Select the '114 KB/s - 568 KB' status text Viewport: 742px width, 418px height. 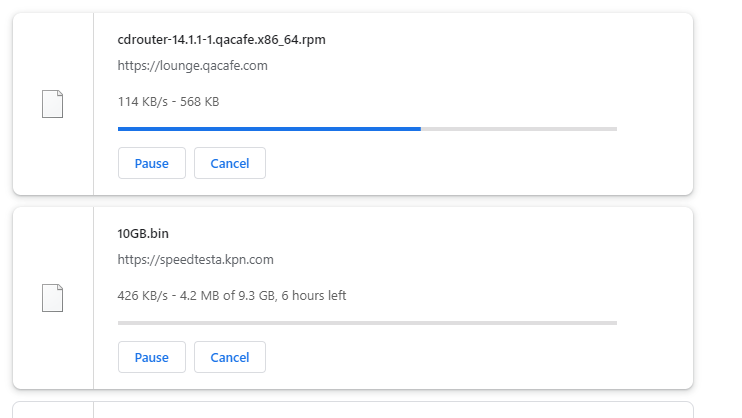(168, 101)
